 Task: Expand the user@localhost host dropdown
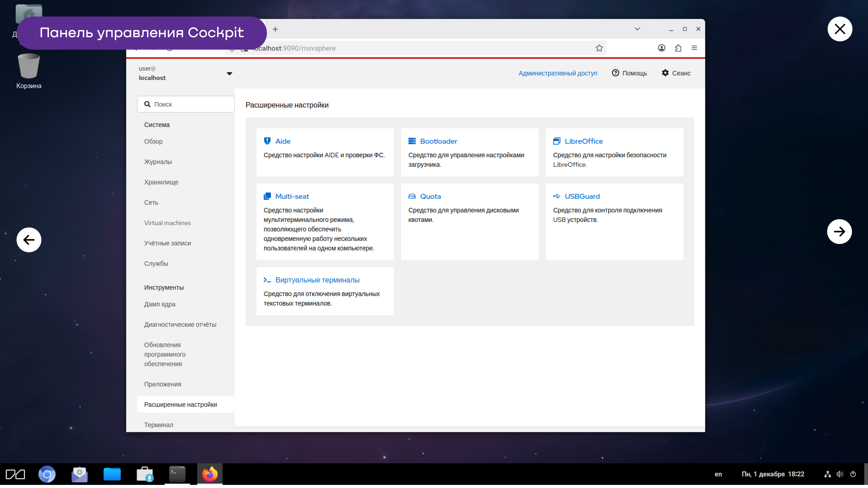tap(229, 73)
